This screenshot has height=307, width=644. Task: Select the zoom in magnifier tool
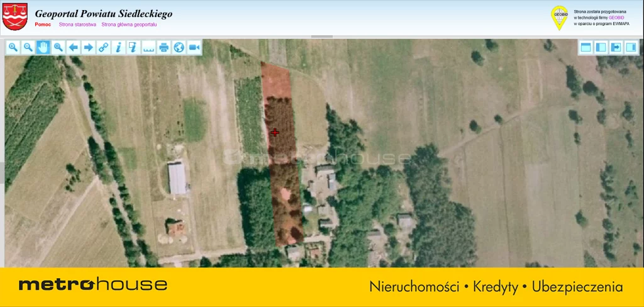[13, 47]
